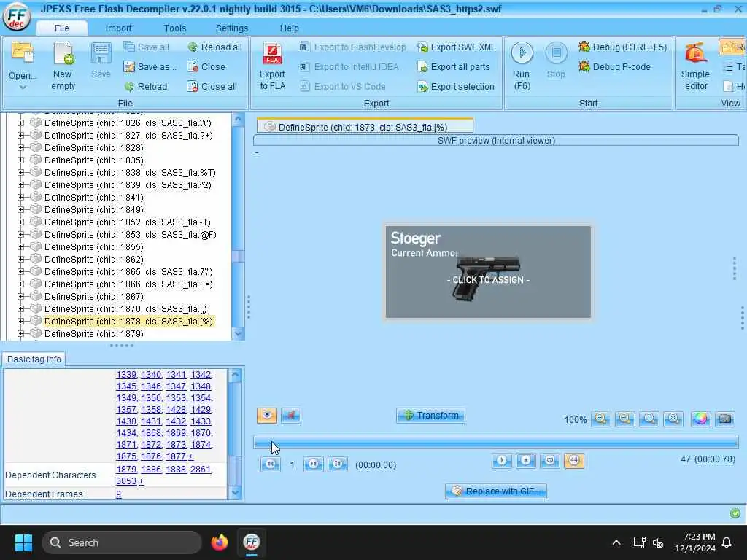Click Export all parts
This screenshot has width=747, height=560.
pyautogui.click(x=453, y=66)
